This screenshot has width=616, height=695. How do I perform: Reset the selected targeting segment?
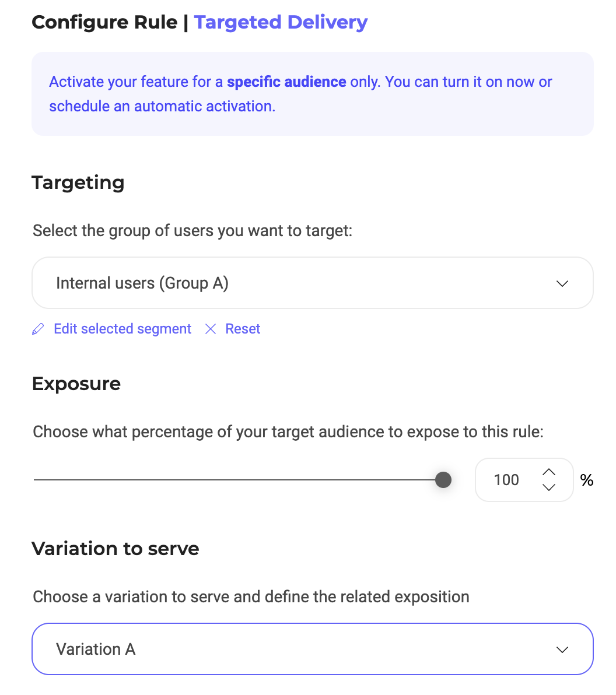click(x=243, y=329)
